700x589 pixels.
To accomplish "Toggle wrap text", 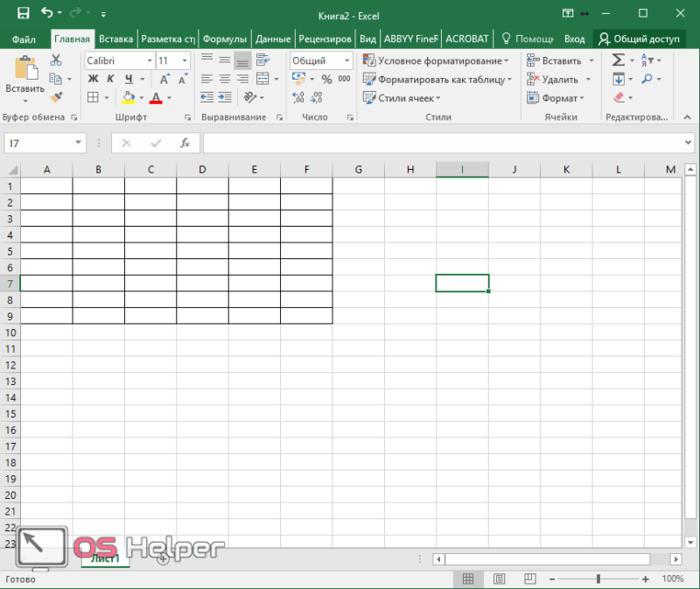I will [262, 60].
